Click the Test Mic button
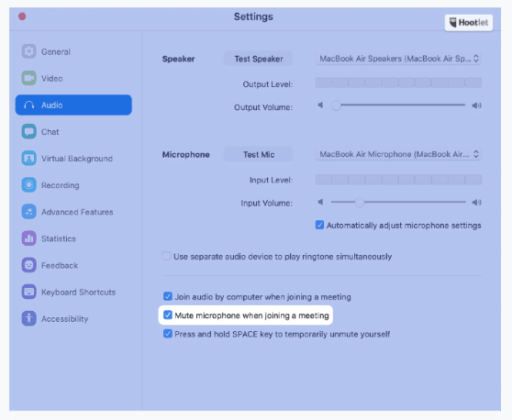 pos(258,154)
